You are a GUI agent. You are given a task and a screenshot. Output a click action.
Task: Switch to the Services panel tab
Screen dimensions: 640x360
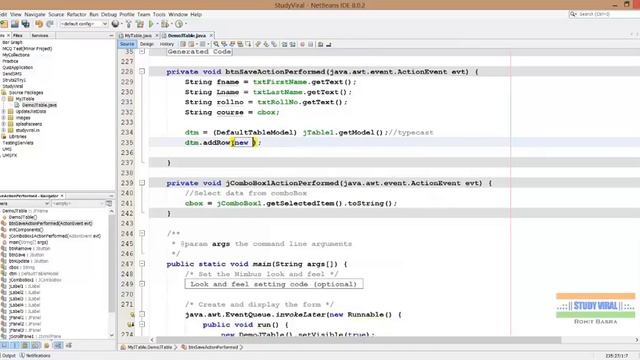coord(40,36)
